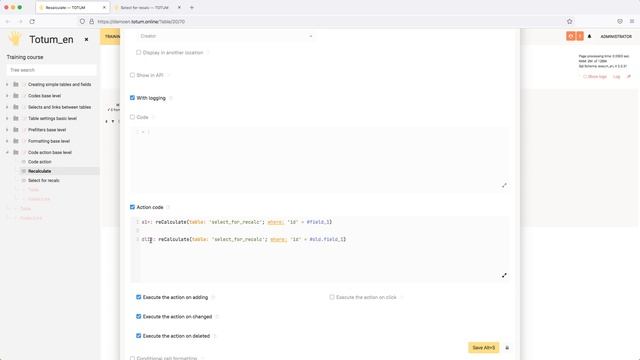Enable Conditional cell formatting checkbox
Screen dimensions: 640x360
(x=132, y=358)
